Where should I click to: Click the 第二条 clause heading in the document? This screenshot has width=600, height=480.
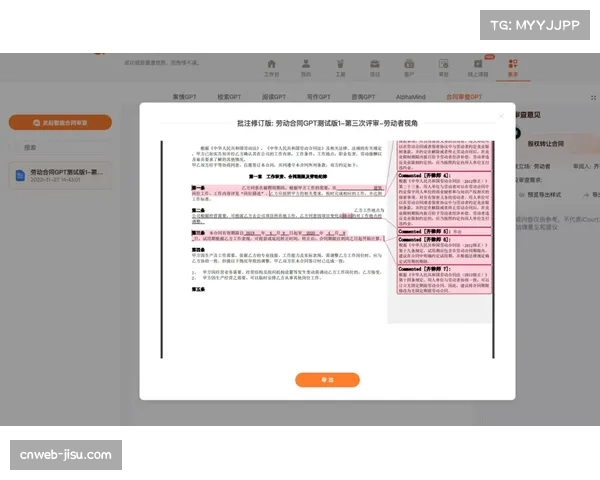[198, 210]
